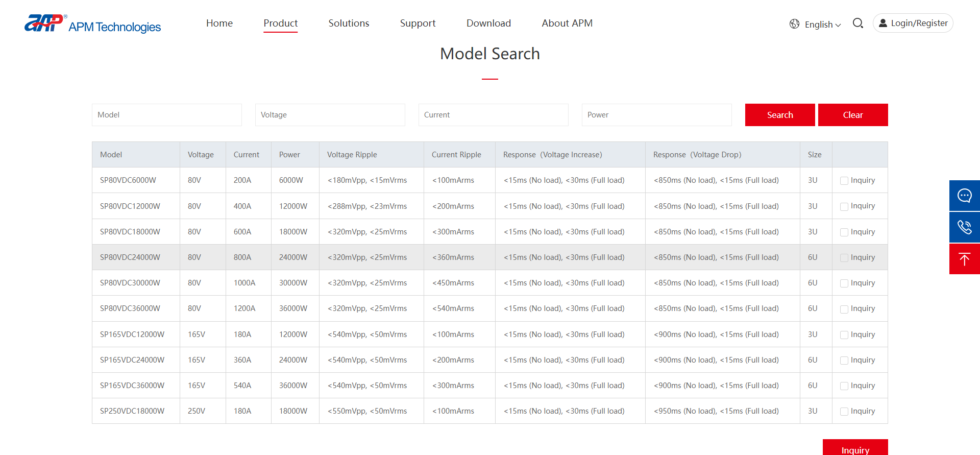Check Inquiry box for SP165VDC36000W
The height and width of the screenshot is (455, 980).
[x=844, y=386]
